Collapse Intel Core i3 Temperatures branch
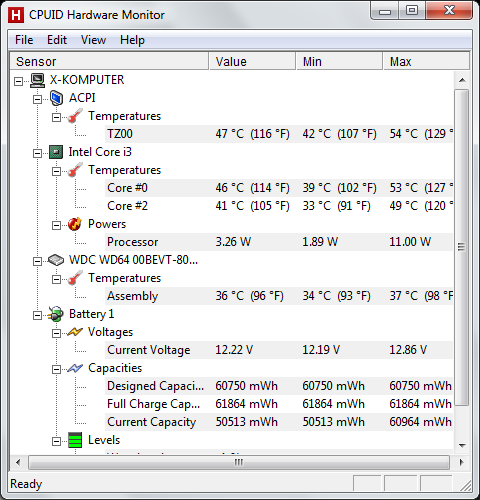The width and height of the screenshot is (480, 500). [57, 171]
